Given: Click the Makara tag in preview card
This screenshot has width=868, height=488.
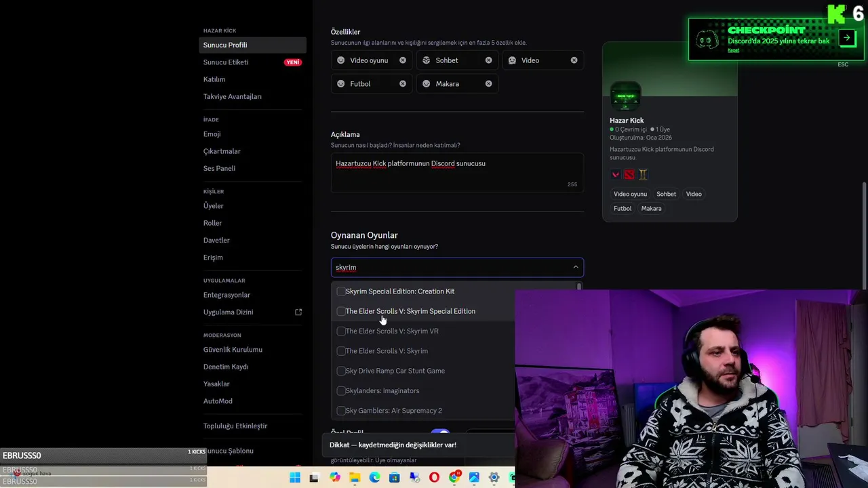Looking at the screenshot, I should coord(651,209).
